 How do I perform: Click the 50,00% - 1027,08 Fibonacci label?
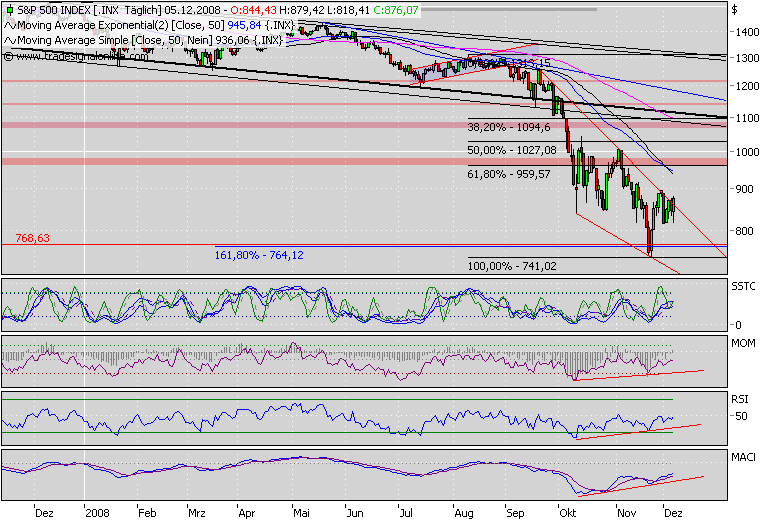[x=512, y=150]
